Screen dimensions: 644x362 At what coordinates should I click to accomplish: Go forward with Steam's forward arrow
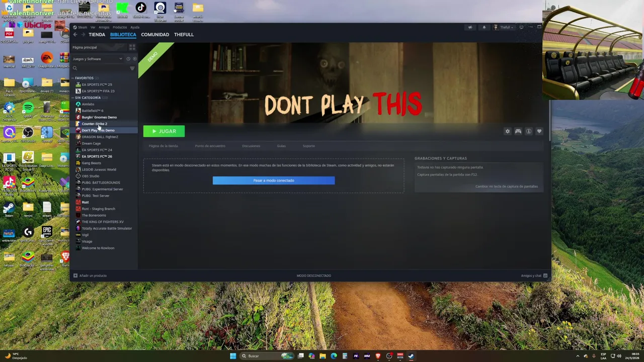coord(83,35)
